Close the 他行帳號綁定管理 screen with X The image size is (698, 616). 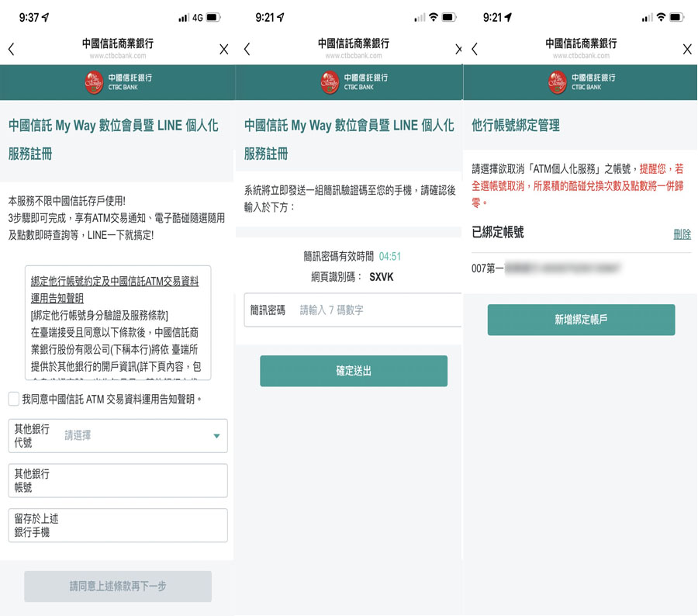click(x=686, y=49)
